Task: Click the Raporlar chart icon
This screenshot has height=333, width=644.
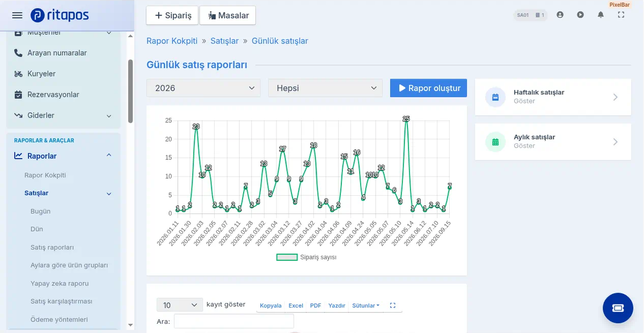Action: coord(18,156)
